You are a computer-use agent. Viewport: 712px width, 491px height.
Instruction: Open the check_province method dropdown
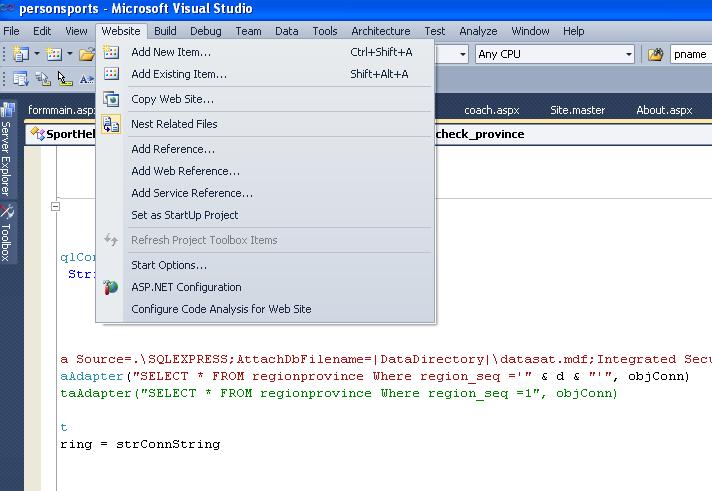(573, 134)
